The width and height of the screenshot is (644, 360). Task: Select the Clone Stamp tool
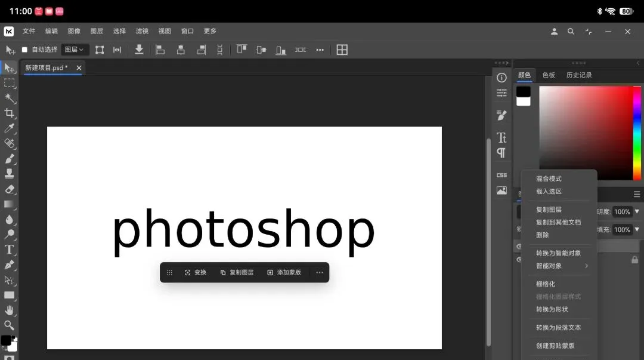tap(9, 174)
